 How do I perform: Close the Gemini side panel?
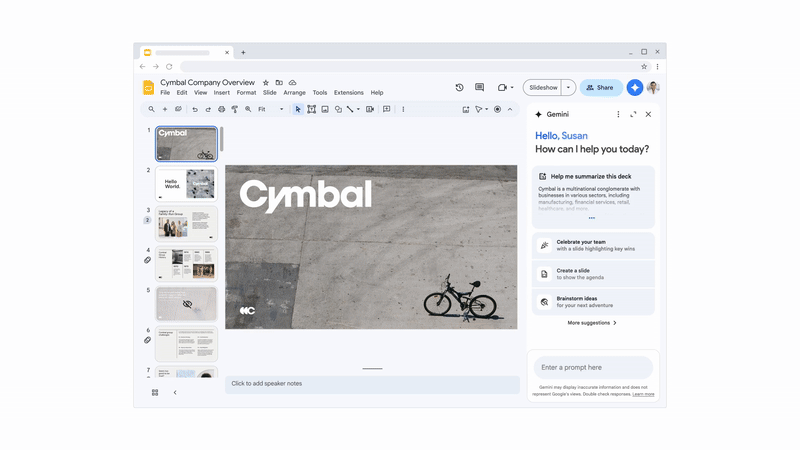[x=648, y=114]
